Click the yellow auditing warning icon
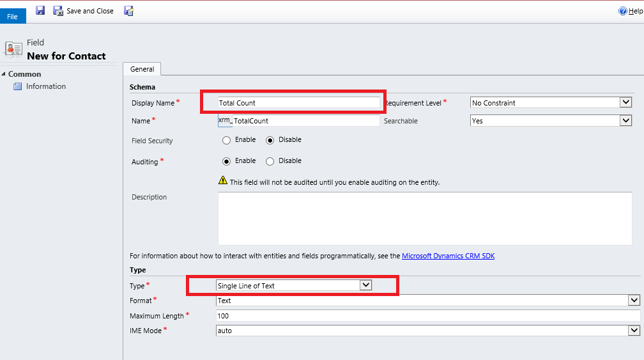Viewport: 644px width, 360px height. click(x=222, y=180)
